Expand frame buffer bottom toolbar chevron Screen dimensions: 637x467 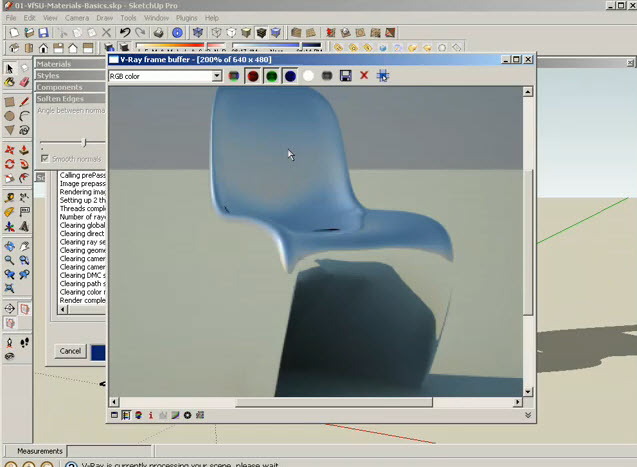pos(528,415)
